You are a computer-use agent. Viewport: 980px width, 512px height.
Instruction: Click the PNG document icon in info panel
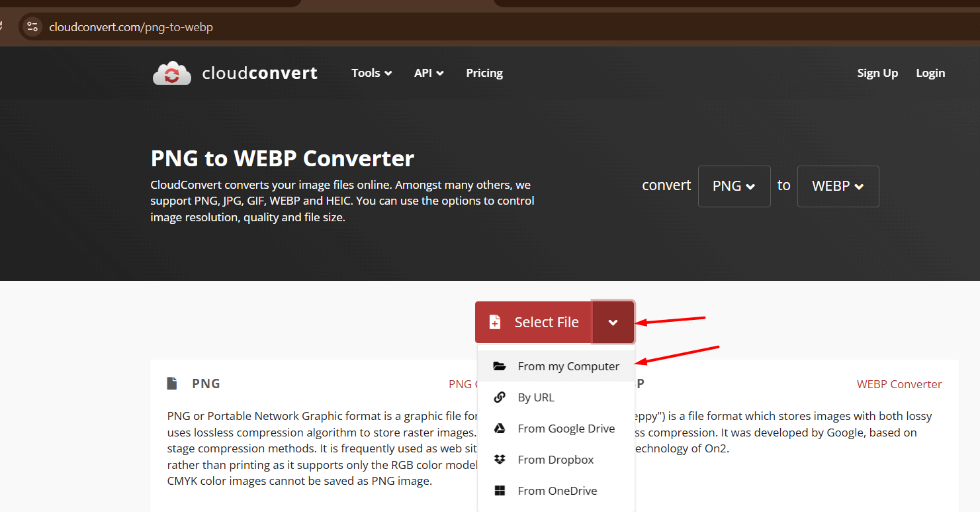click(172, 384)
